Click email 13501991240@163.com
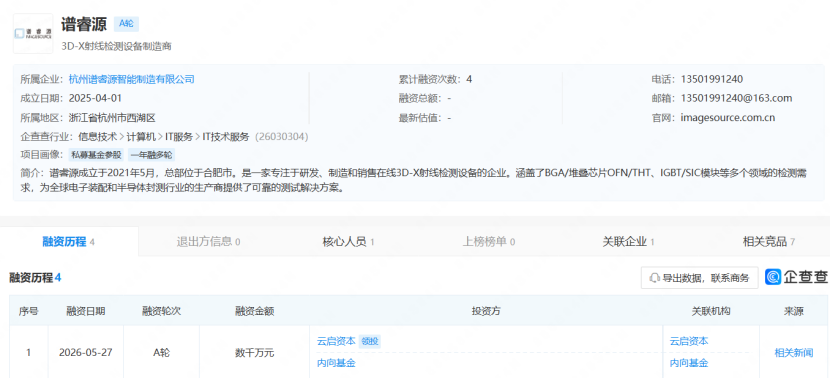Screen dimensions: 830x379 click(736, 98)
